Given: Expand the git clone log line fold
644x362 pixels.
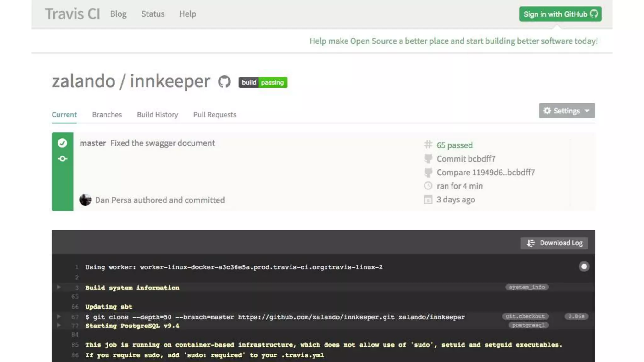Looking at the screenshot, I should (59, 316).
